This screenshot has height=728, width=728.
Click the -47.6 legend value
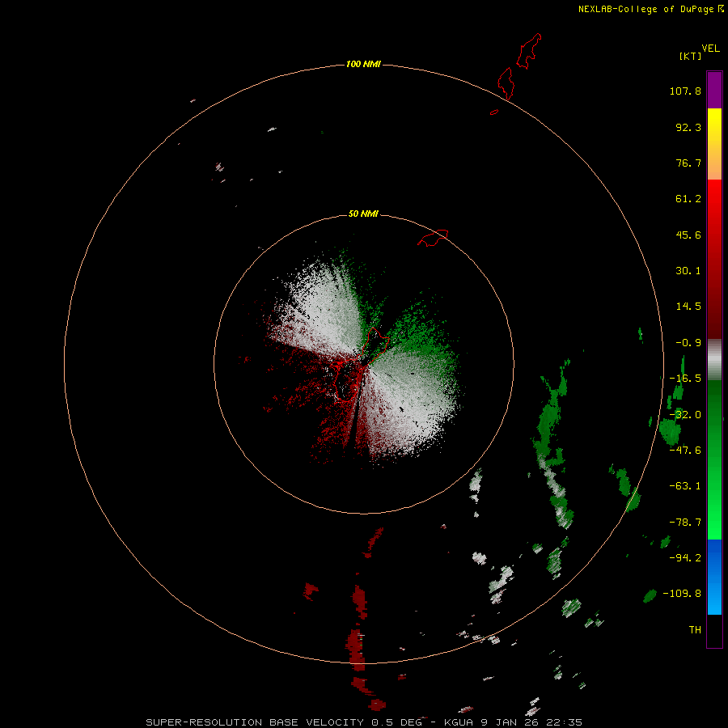(x=685, y=451)
